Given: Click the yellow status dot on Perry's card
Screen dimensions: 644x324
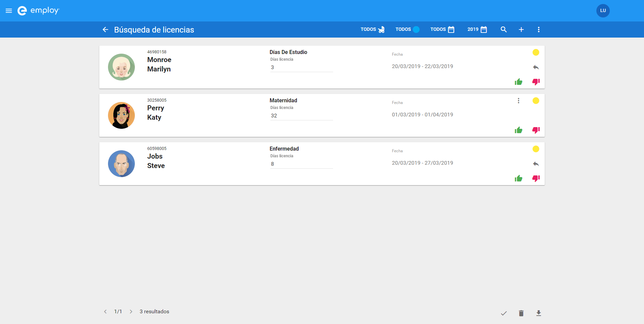Looking at the screenshot, I should (536, 101).
